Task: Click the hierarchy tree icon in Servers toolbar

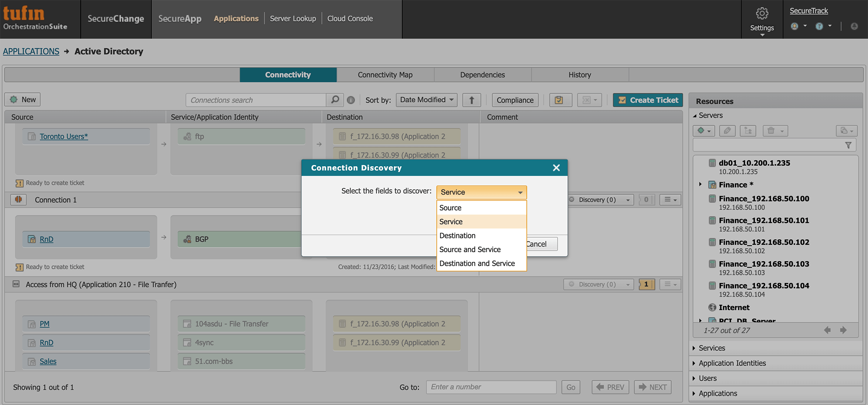Action: coord(748,131)
